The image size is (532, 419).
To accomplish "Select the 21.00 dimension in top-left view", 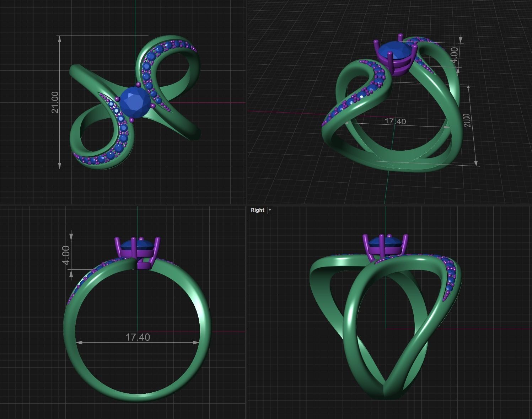I will [x=55, y=102].
